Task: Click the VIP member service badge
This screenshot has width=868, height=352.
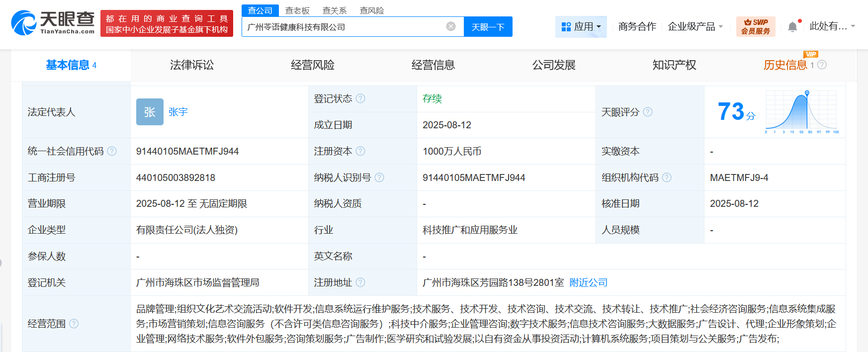Action: 755,26
